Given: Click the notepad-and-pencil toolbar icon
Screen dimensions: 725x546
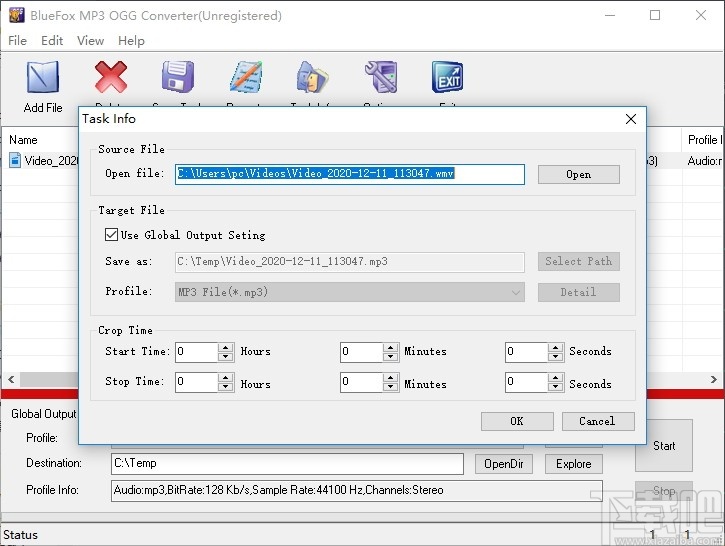Looking at the screenshot, I should click(x=246, y=77).
